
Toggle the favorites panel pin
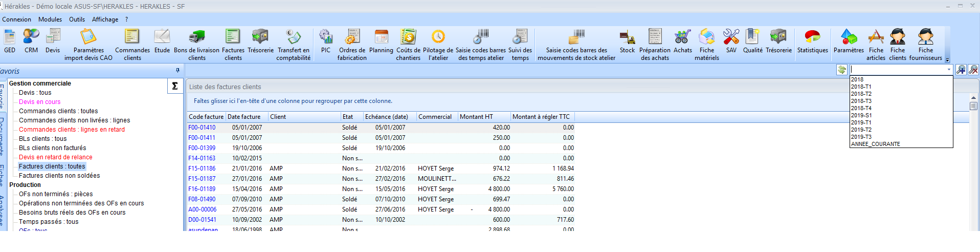(177, 71)
